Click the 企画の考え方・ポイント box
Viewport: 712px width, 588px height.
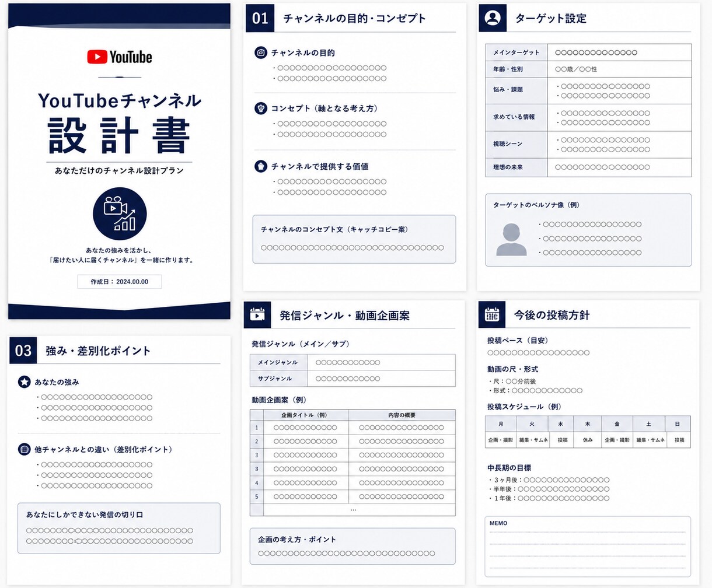click(x=352, y=546)
